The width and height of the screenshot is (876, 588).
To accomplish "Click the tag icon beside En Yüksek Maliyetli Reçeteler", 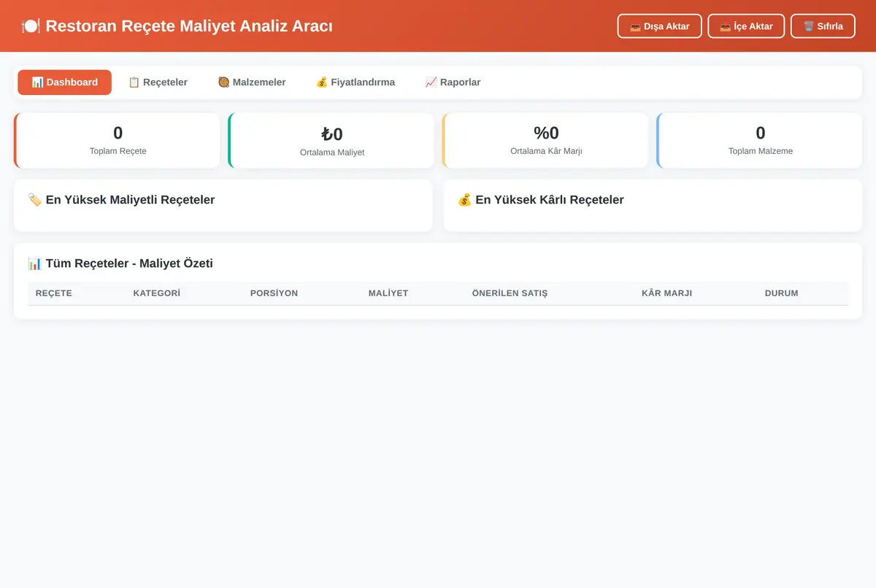I will [x=34, y=200].
